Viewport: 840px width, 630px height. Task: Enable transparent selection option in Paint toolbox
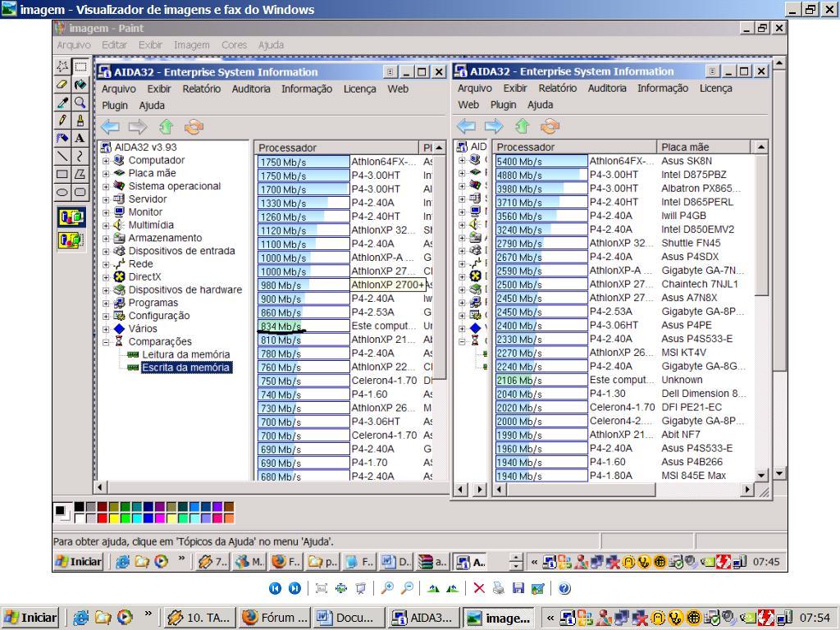(x=71, y=240)
